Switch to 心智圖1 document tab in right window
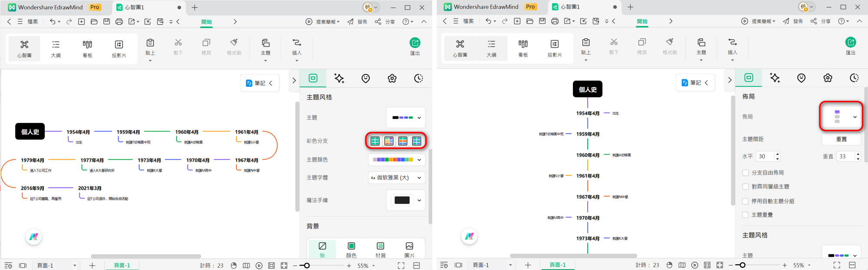 (570, 7)
